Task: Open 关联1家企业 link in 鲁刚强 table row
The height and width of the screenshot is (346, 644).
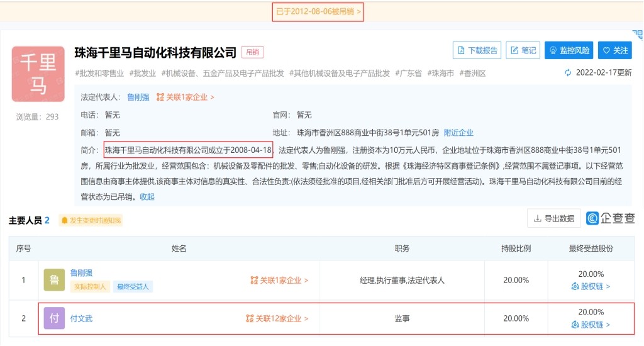Action: (x=279, y=280)
